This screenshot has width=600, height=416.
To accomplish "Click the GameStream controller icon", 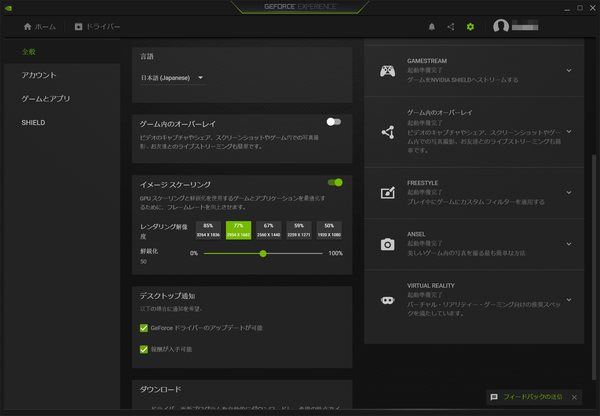I will click(x=387, y=71).
